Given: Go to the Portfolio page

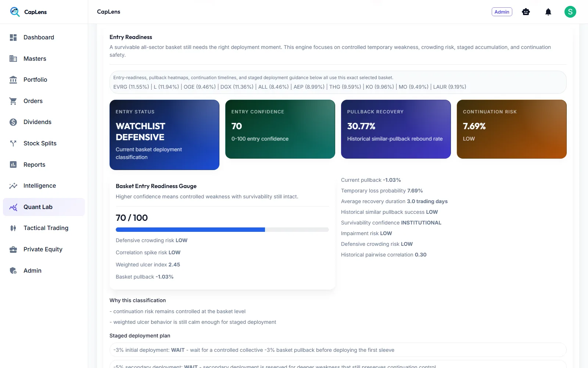Looking at the screenshot, I should pos(44,80).
